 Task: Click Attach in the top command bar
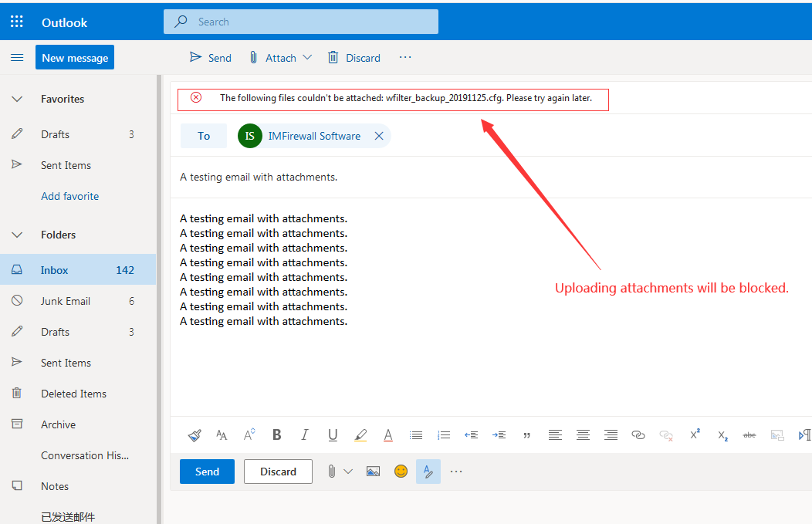click(273, 57)
